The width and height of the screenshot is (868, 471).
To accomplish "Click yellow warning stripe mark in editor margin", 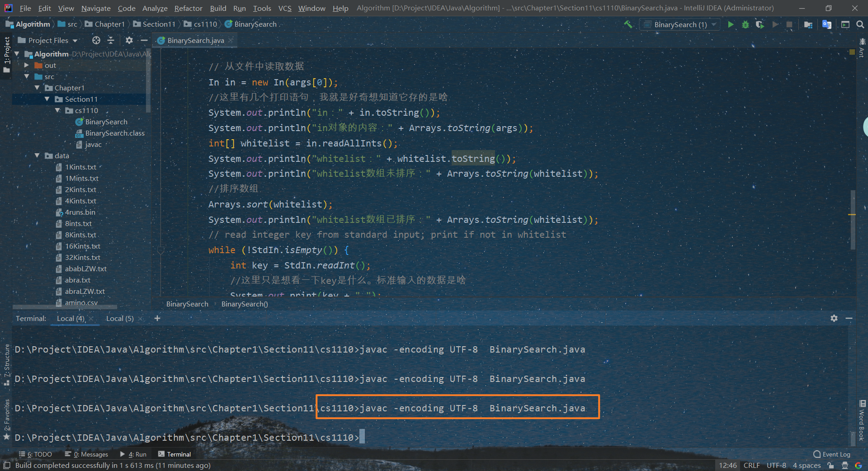I will tap(852, 214).
